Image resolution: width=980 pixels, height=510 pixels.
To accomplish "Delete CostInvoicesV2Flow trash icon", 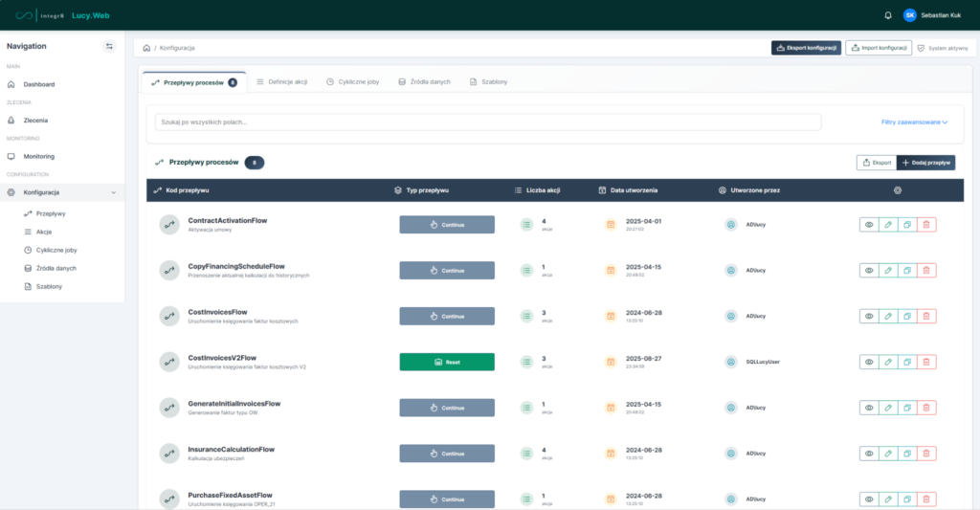I will (x=926, y=362).
